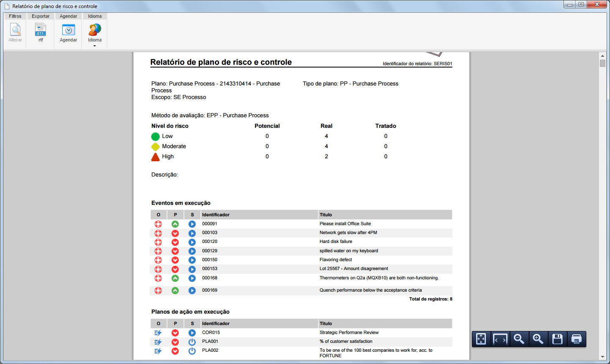Open the Filtros ribbon tab
This screenshot has height=364, width=610.
15,16
